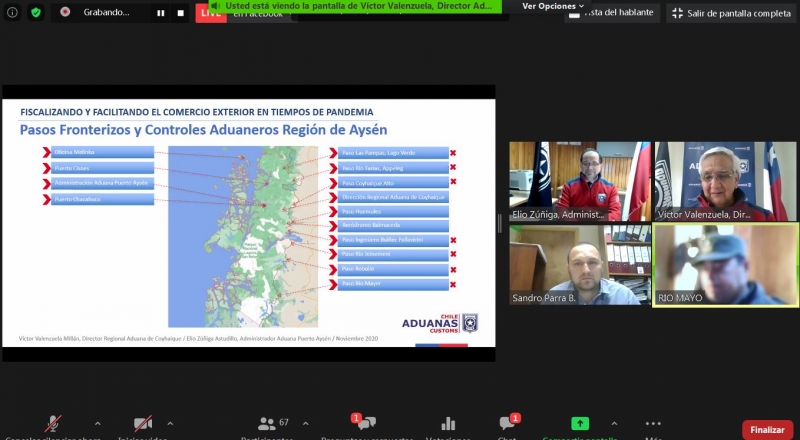Expand participants options arrow
Image resolution: width=800 pixels, height=440 pixels.
(306, 423)
